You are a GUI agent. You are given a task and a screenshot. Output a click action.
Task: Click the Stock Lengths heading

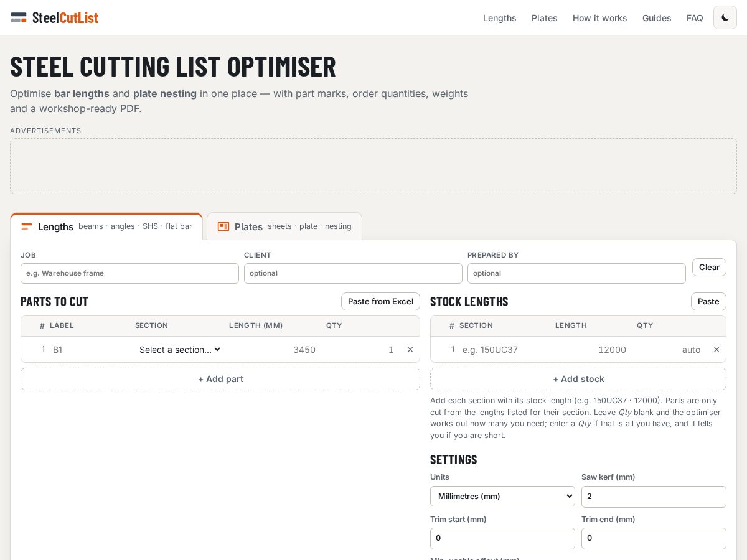tap(469, 301)
